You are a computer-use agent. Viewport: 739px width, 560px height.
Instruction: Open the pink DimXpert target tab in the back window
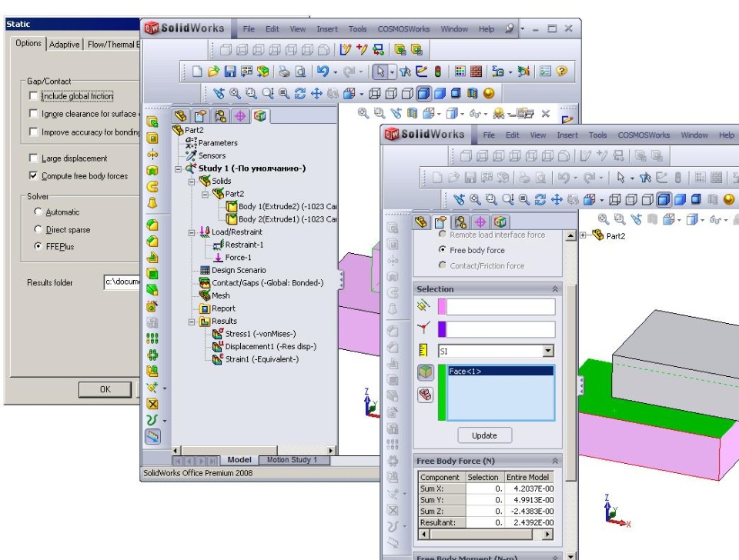click(x=240, y=115)
